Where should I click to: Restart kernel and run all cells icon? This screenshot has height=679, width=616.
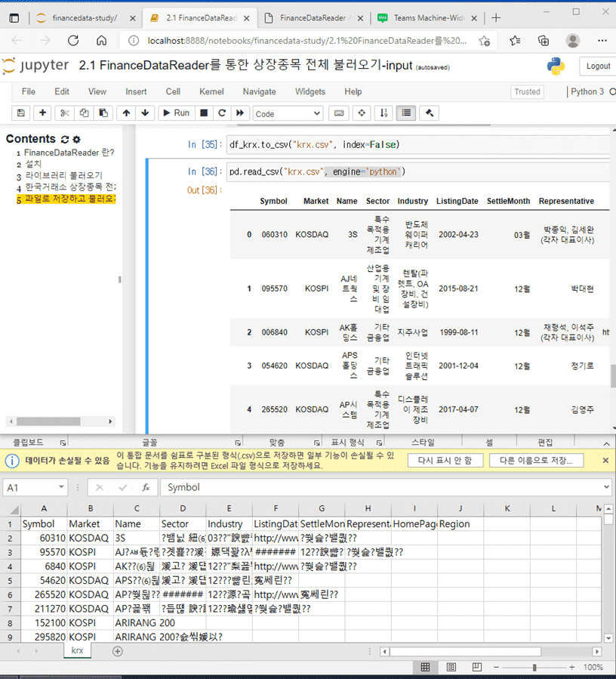pos(240,113)
